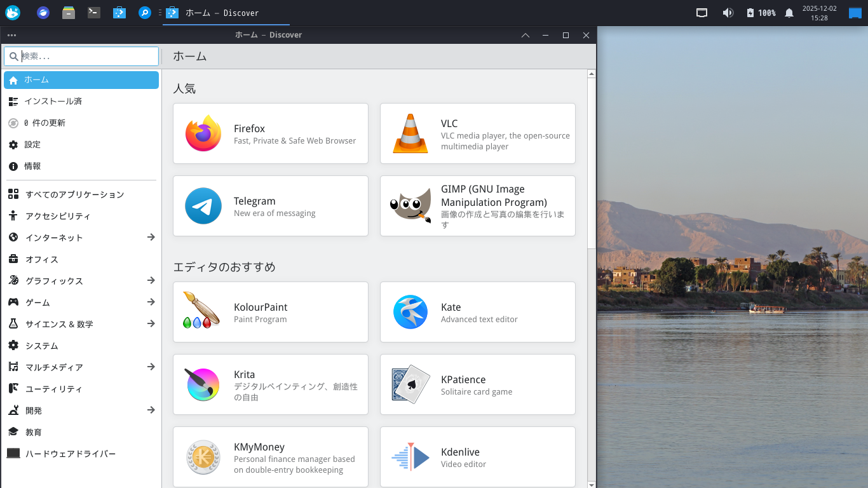This screenshot has height=488, width=868.
Task: Select the Telegram paper plane icon
Action: coord(203,206)
